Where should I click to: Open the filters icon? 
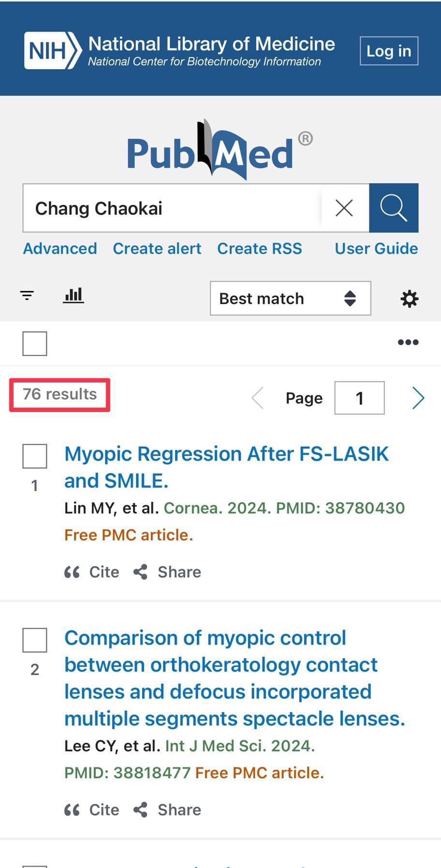(x=27, y=295)
